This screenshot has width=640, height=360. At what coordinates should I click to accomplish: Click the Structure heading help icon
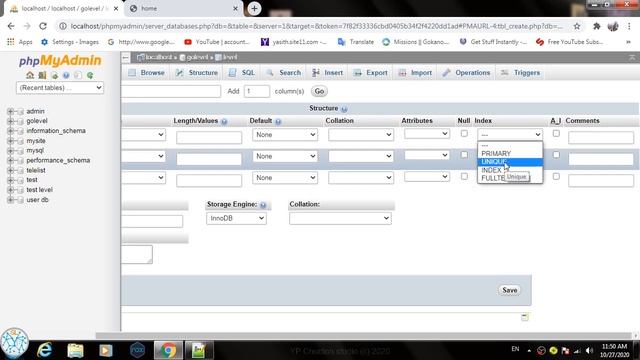pyautogui.click(x=344, y=109)
